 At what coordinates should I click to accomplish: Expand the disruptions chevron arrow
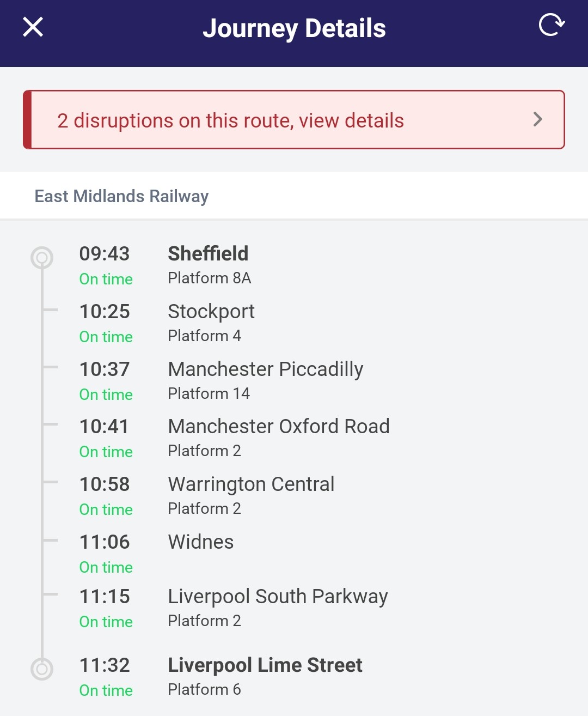pyautogui.click(x=538, y=119)
